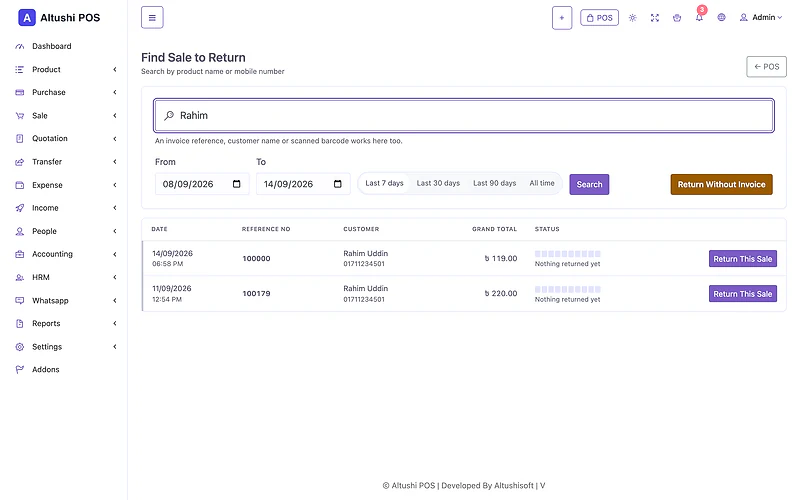Click the HRM users icon
The height and width of the screenshot is (500, 800).
19,278
